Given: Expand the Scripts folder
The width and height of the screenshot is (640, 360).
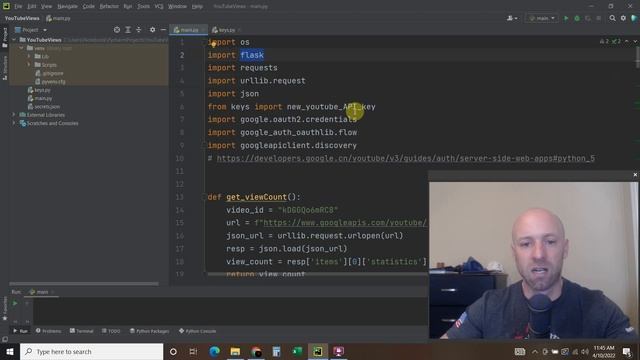Looking at the screenshot, I should (29, 64).
